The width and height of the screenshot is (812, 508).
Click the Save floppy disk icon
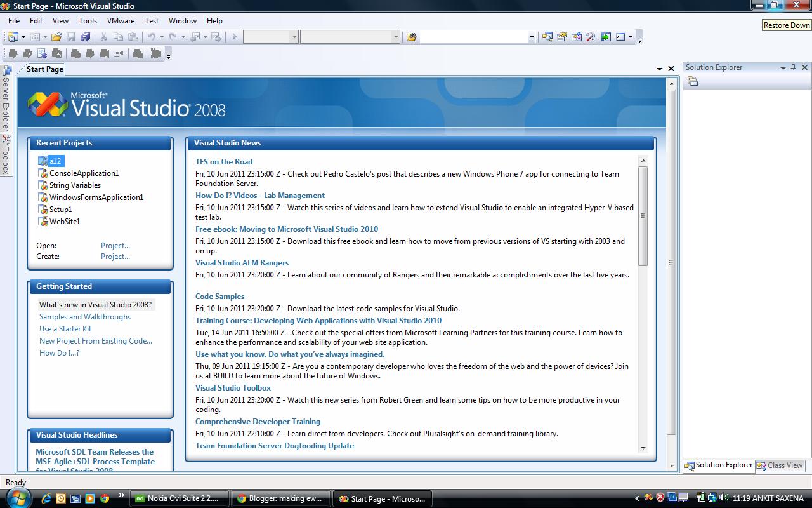point(71,37)
